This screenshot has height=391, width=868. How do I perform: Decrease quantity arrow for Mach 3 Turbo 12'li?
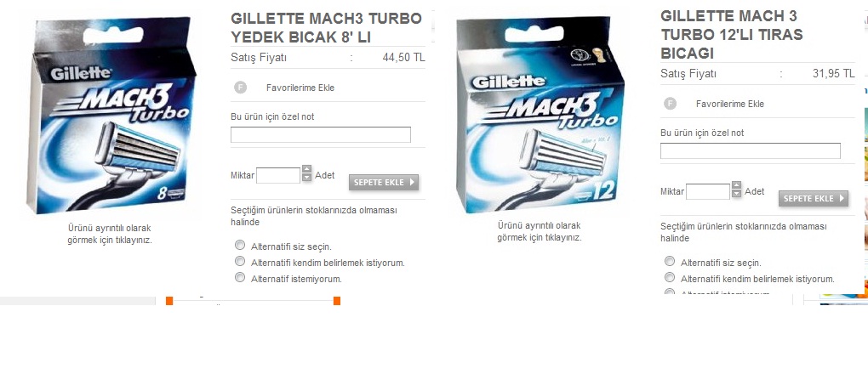pyautogui.click(x=736, y=194)
